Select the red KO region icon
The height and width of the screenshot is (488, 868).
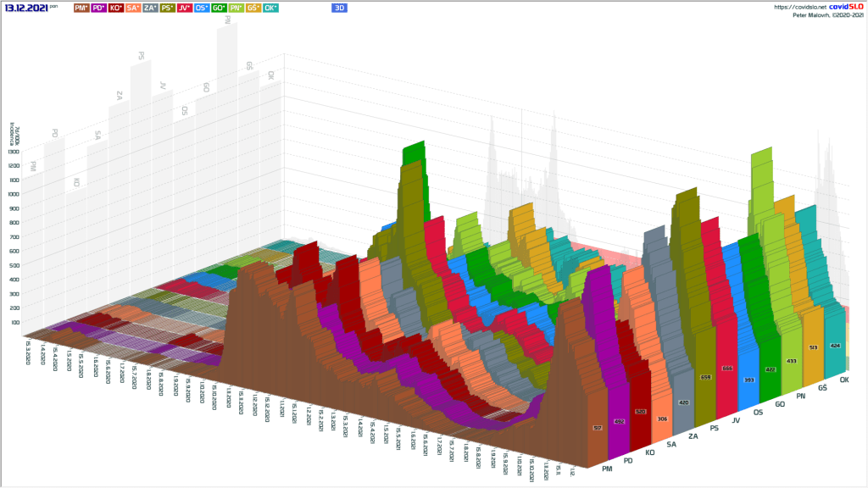(117, 8)
